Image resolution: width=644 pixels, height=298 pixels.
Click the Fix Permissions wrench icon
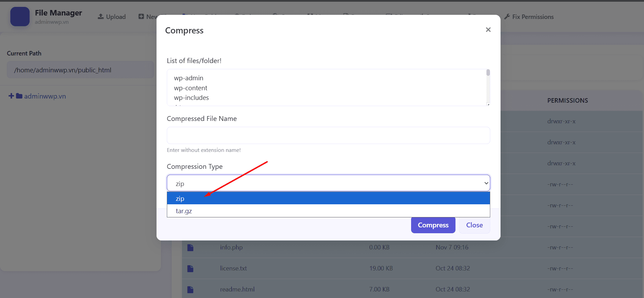(x=507, y=17)
